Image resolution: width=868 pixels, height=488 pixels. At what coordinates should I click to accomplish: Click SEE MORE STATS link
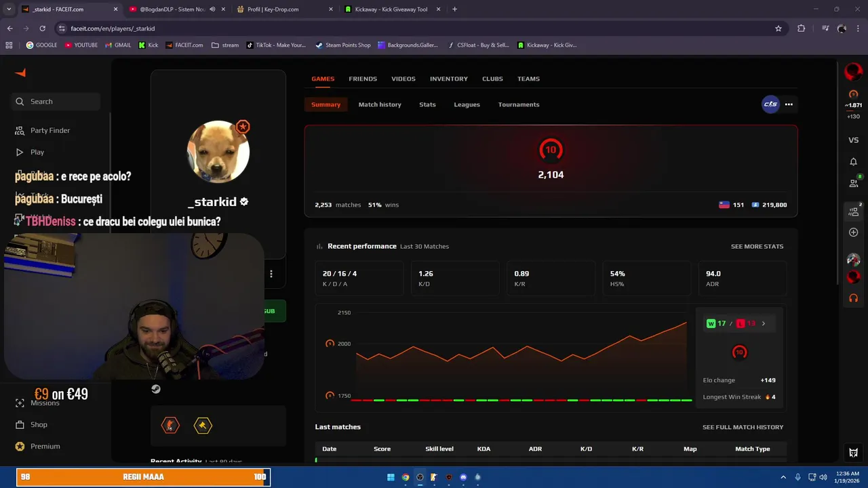coord(757,246)
